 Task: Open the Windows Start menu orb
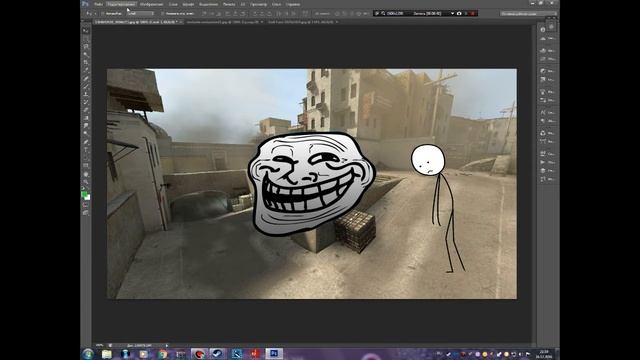(x=88, y=354)
